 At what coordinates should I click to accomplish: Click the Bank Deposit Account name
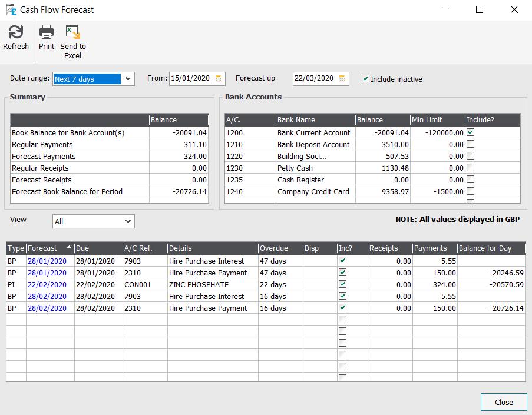click(313, 144)
